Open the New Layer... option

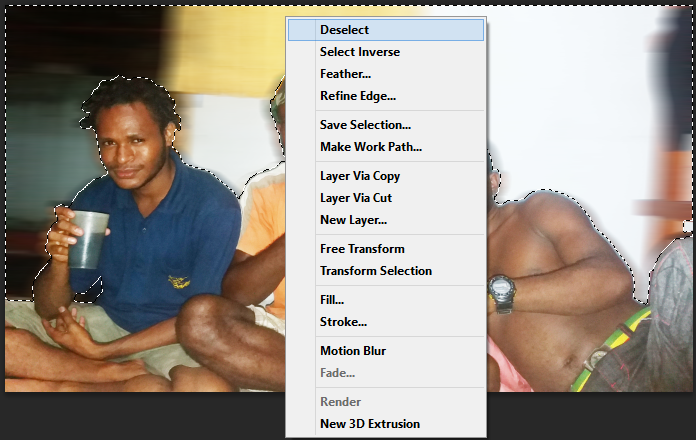[x=386, y=220]
